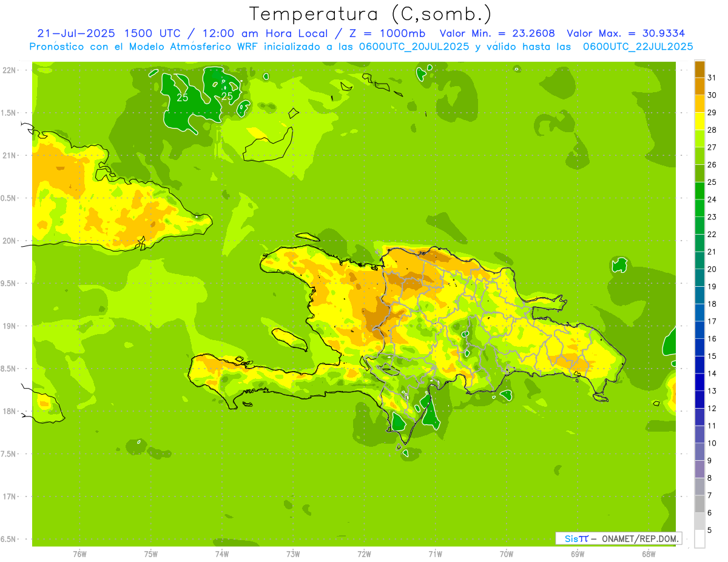Click the 14 label on the color scale
Image resolution: width=728 pixels, height=562 pixels.
[712, 373]
